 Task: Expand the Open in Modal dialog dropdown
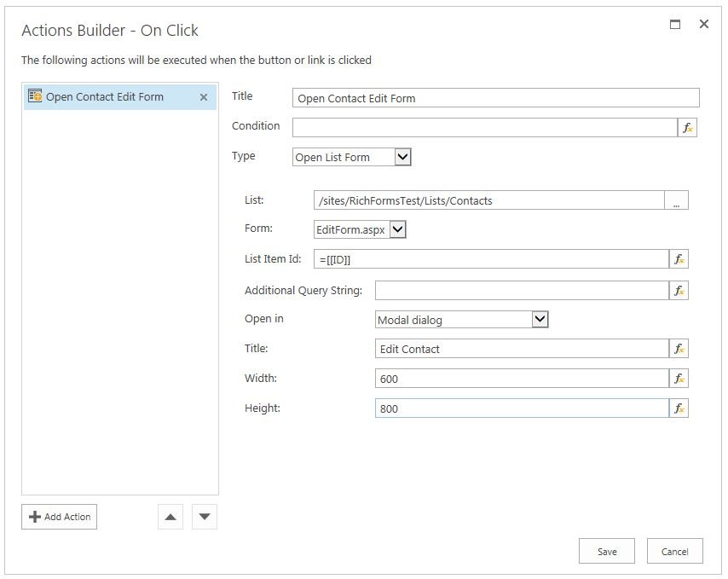(539, 319)
